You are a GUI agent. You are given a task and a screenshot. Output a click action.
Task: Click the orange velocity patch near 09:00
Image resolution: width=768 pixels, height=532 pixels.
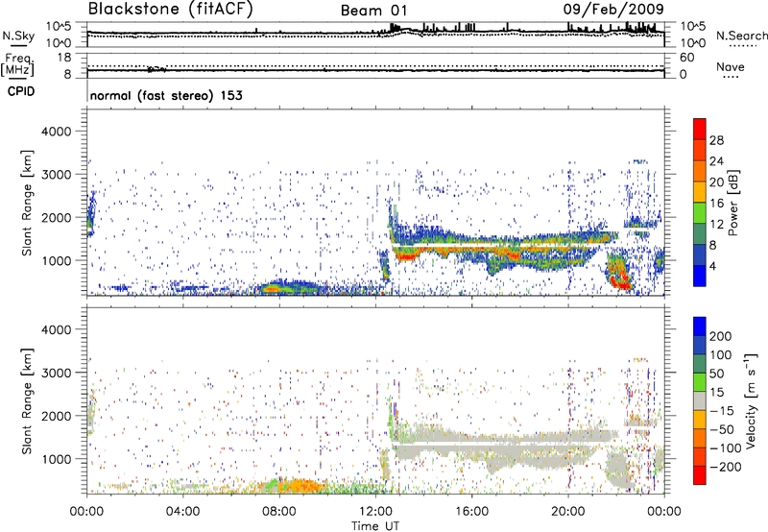(x=302, y=486)
